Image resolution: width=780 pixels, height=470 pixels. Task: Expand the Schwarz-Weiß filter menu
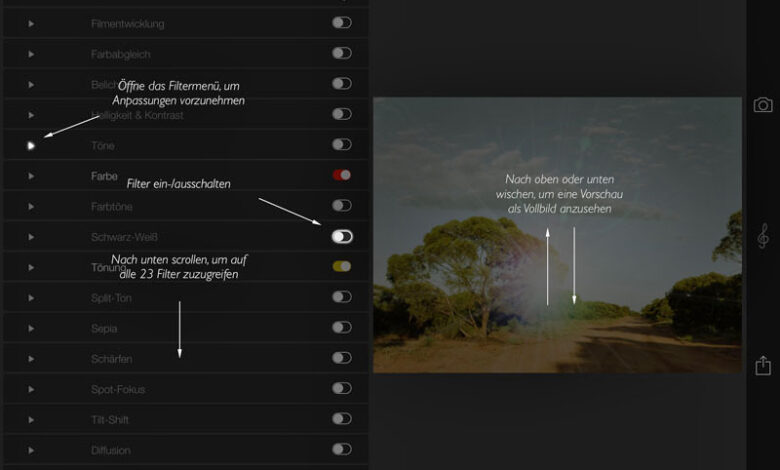click(x=31, y=237)
